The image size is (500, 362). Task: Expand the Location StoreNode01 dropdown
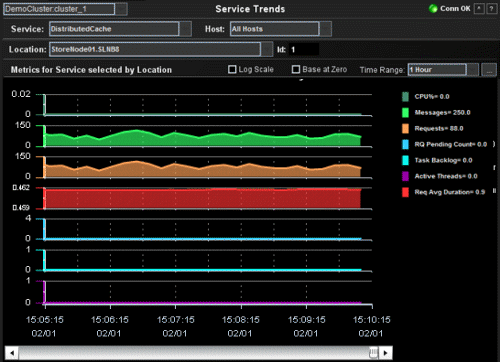267,49
